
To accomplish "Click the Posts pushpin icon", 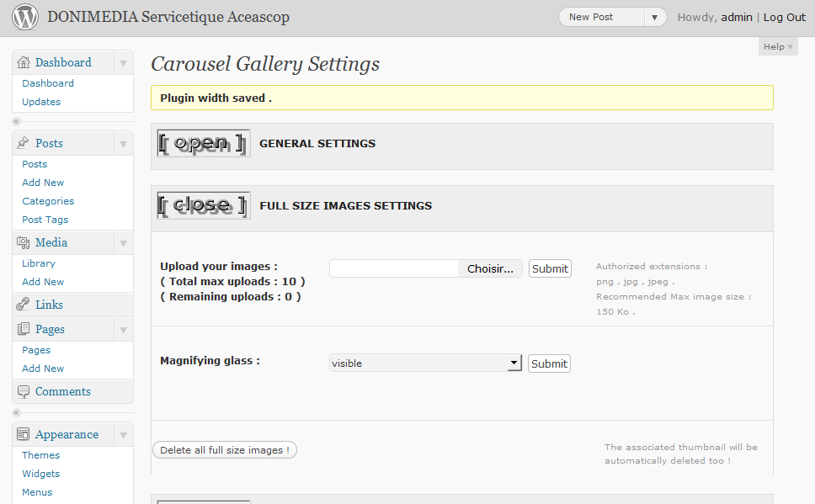I will 23,143.
